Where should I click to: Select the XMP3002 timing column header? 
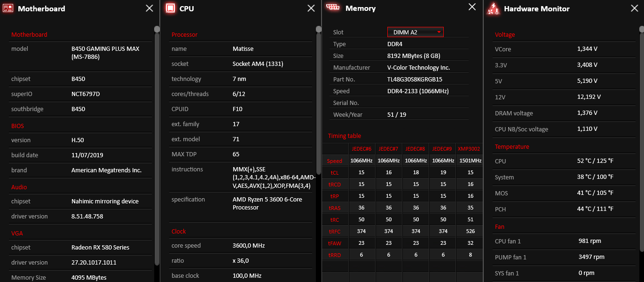[x=469, y=149]
